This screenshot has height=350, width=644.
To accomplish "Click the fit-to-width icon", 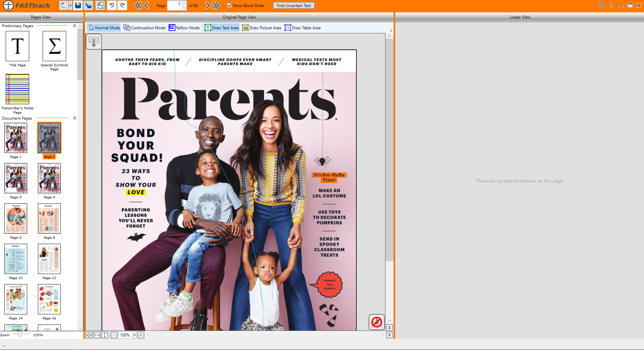I will pos(97,335).
